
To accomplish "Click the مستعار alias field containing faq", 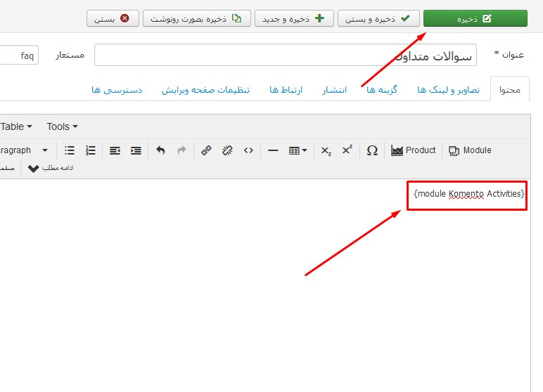I will pyautogui.click(x=19, y=55).
